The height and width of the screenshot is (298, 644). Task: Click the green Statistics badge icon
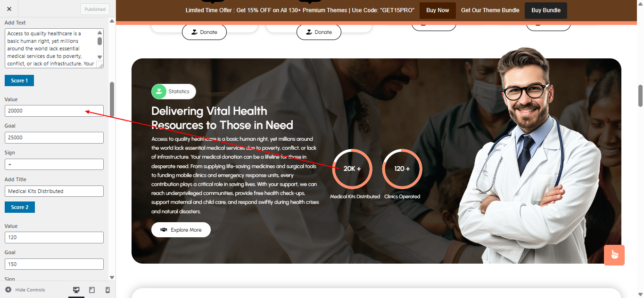tap(159, 91)
